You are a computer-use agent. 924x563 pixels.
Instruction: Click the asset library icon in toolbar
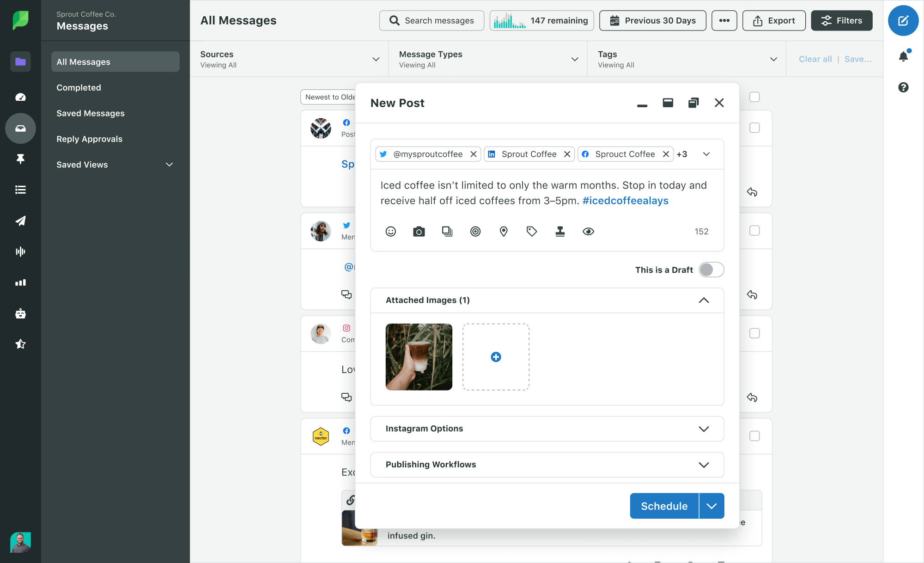click(x=448, y=231)
